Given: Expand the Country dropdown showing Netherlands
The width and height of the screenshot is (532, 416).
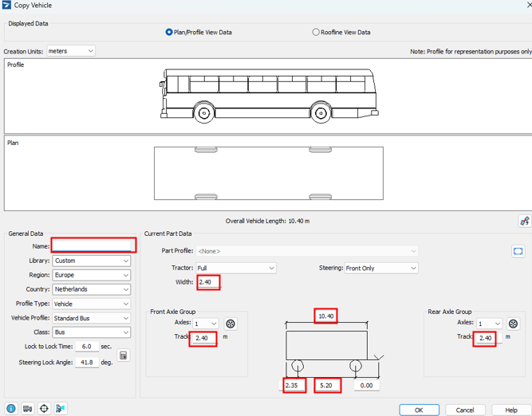Looking at the screenshot, I should coord(92,289).
